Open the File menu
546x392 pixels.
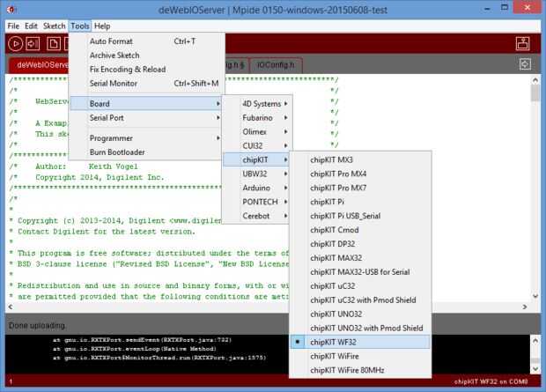(13, 26)
